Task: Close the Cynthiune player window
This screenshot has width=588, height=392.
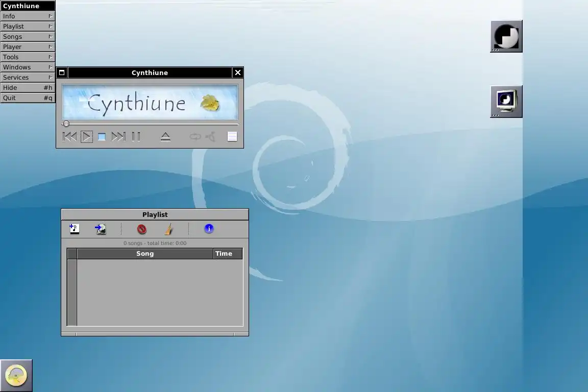Action: [x=238, y=72]
